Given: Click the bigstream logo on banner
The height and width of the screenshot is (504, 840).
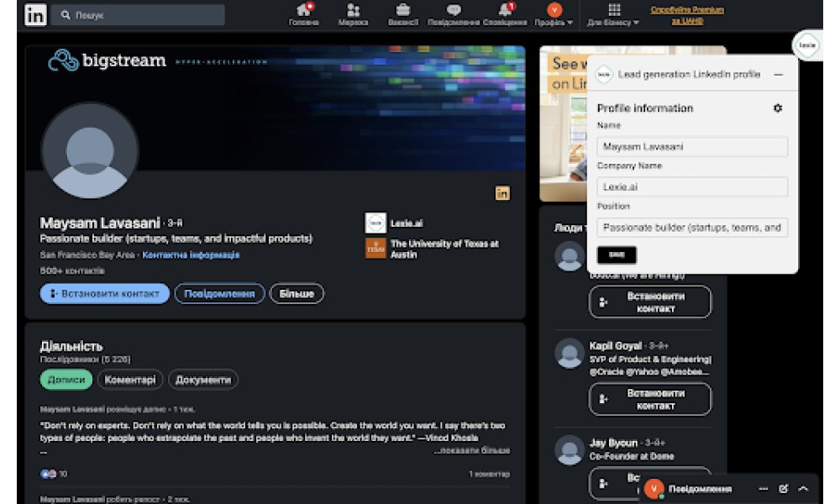Looking at the screenshot, I should [108, 60].
